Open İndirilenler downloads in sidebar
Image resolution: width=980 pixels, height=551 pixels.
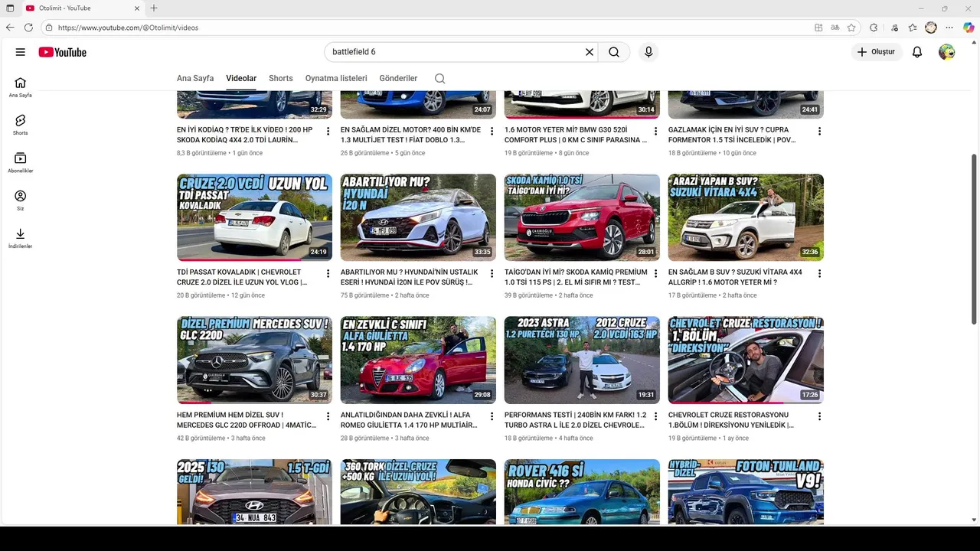point(20,238)
